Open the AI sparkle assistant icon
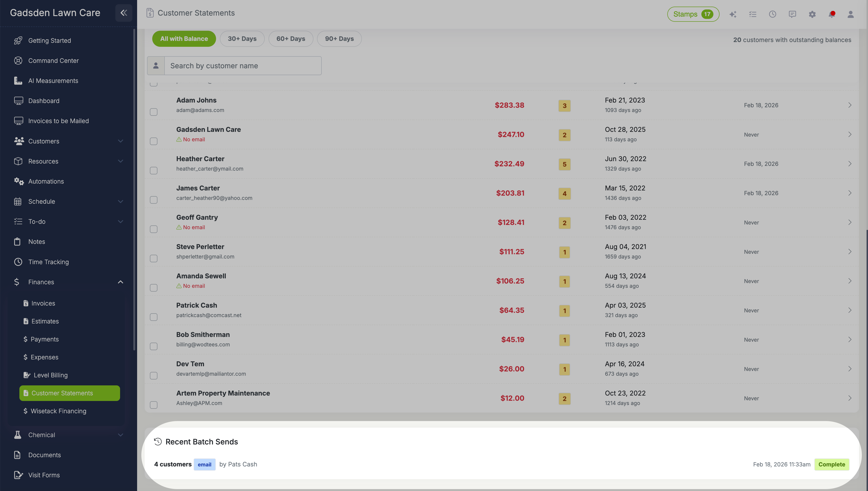This screenshot has width=868, height=491. pyautogui.click(x=733, y=14)
